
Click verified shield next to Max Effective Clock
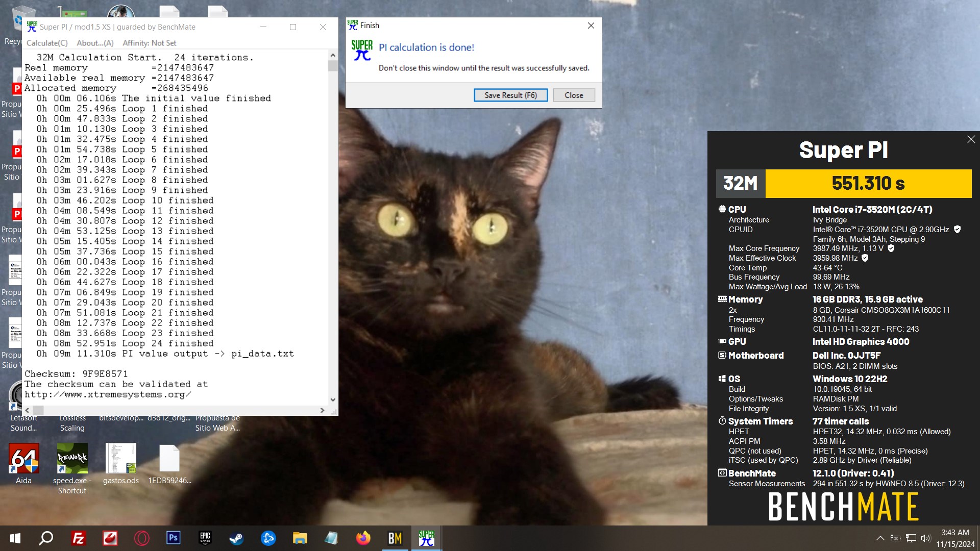click(865, 258)
